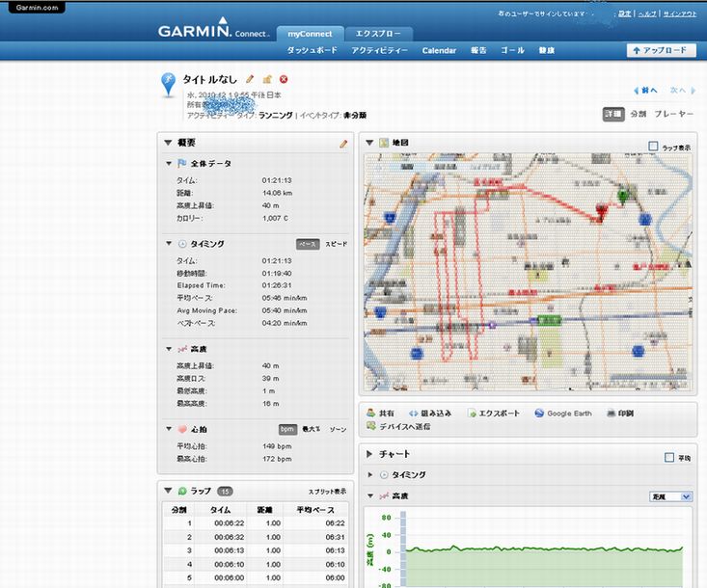Open the エクスプロー tab
Image resolution: width=707 pixels, height=588 pixels.
pos(378,34)
